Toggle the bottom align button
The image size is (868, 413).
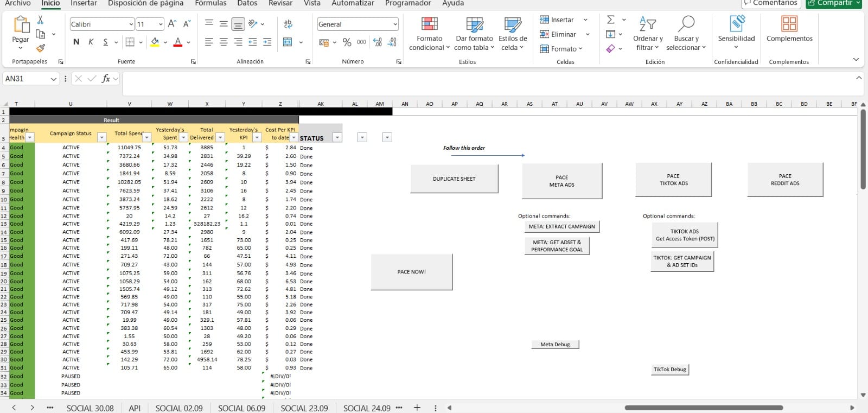[x=238, y=24]
